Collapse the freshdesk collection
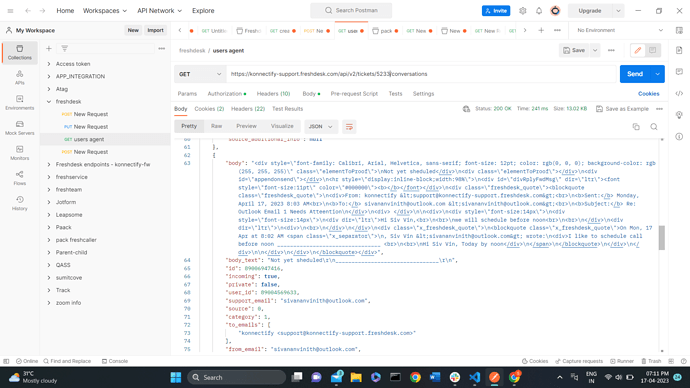Viewport: 690px width, 388px height. click(49, 102)
